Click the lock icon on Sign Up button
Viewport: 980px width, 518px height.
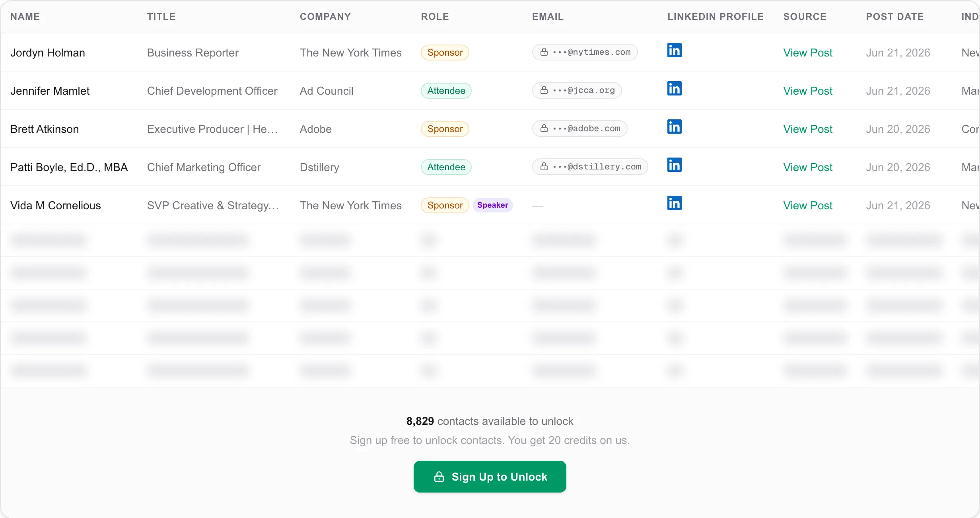point(439,477)
